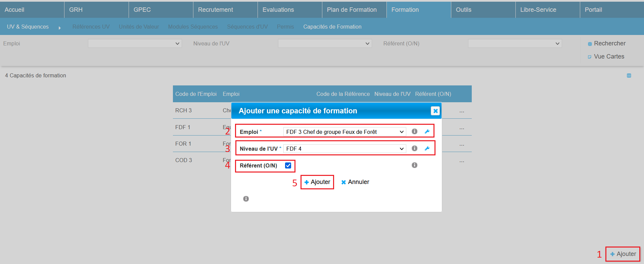Click Annuler to cancel the dialog
Screen dimensions: 644x264
coord(355,182)
